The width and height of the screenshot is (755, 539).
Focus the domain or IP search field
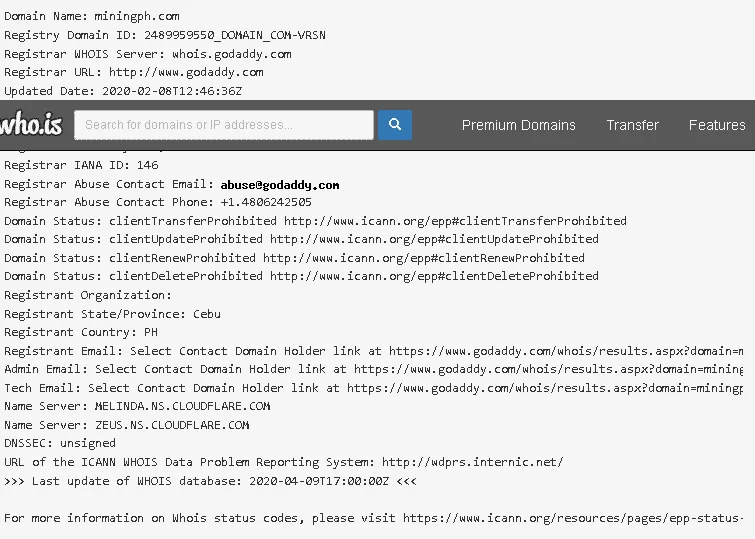click(x=224, y=125)
